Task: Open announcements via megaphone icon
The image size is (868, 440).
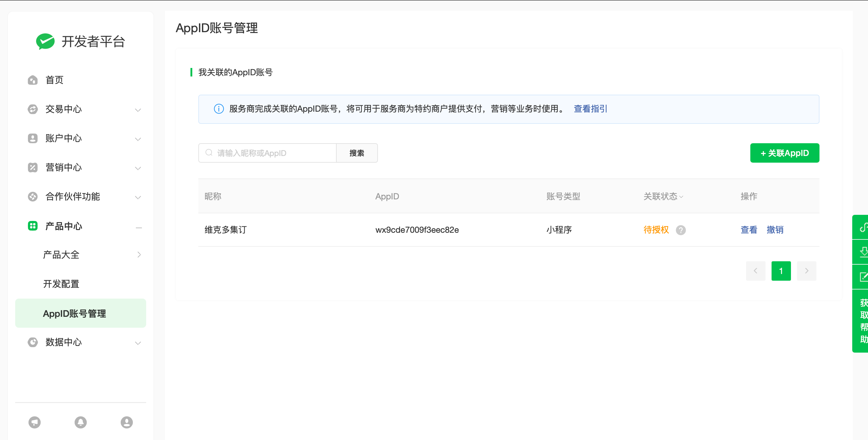Action: coord(34,422)
